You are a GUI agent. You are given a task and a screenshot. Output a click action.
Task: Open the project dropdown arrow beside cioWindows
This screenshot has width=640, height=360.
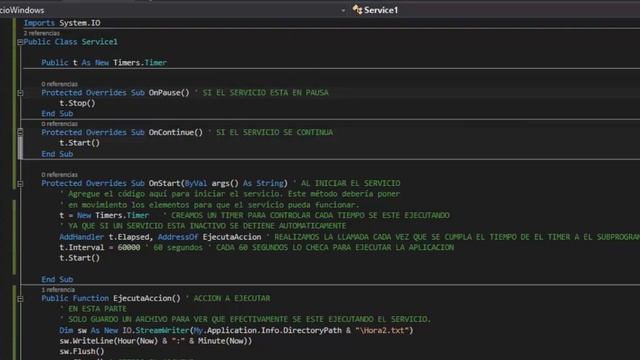(343, 10)
